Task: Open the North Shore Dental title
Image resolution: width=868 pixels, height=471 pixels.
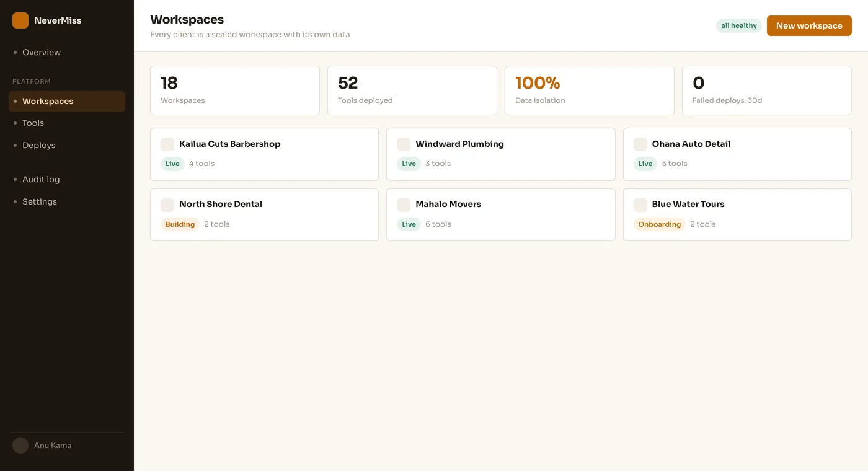Action: 221,204
